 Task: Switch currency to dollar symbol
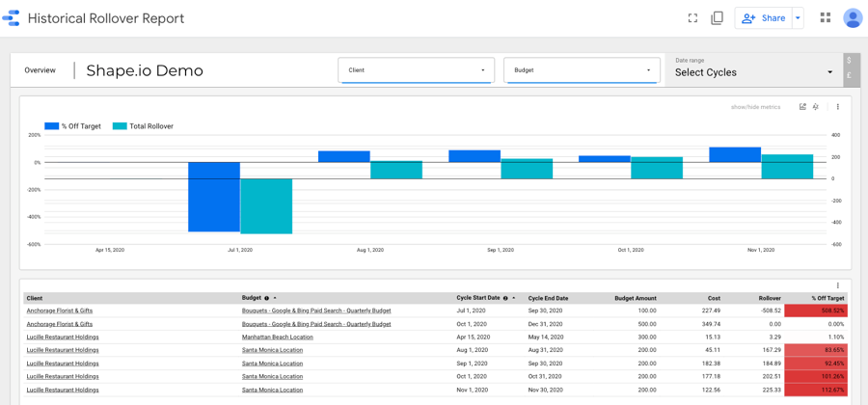pos(849,61)
